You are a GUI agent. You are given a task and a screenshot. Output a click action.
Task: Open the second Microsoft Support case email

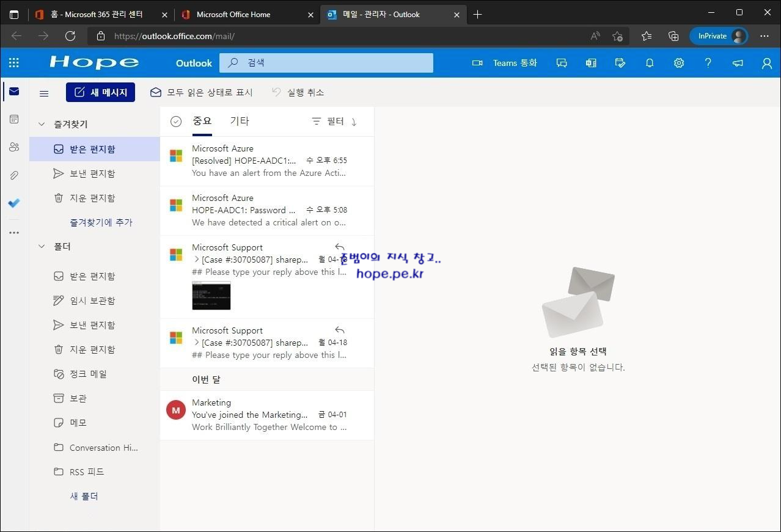click(267, 343)
